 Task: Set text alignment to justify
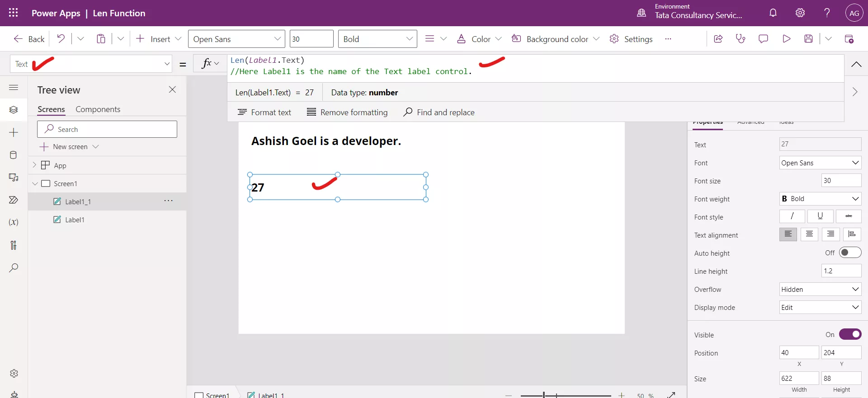pyautogui.click(x=852, y=234)
